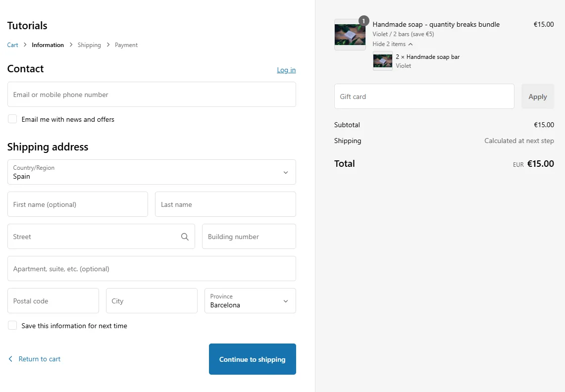The width and height of the screenshot is (565, 392).
Task: Collapse the Hide 2 items expander
Action: click(x=392, y=44)
